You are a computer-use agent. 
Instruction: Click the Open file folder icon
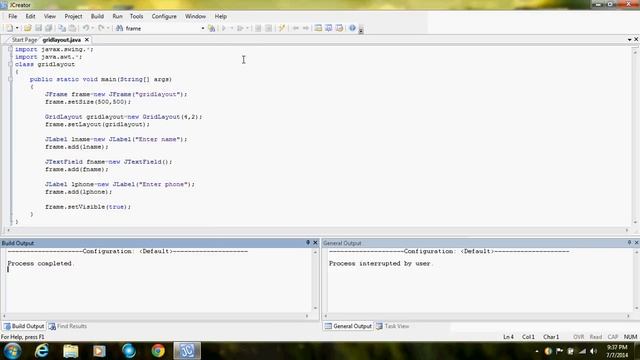(27, 28)
